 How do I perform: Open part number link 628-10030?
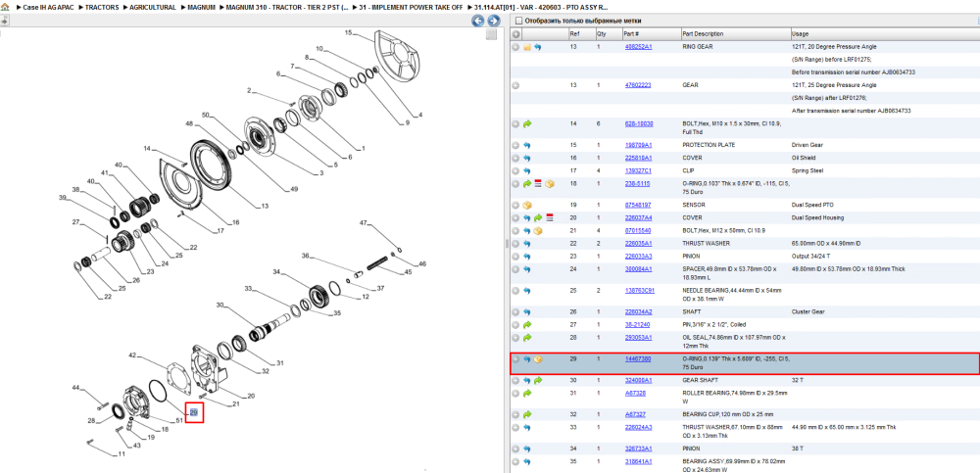[x=639, y=123]
